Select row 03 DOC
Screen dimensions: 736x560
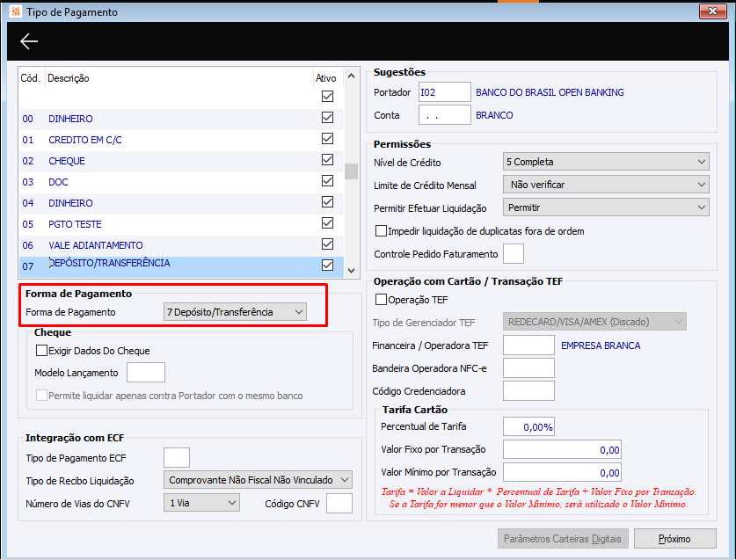(x=181, y=182)
